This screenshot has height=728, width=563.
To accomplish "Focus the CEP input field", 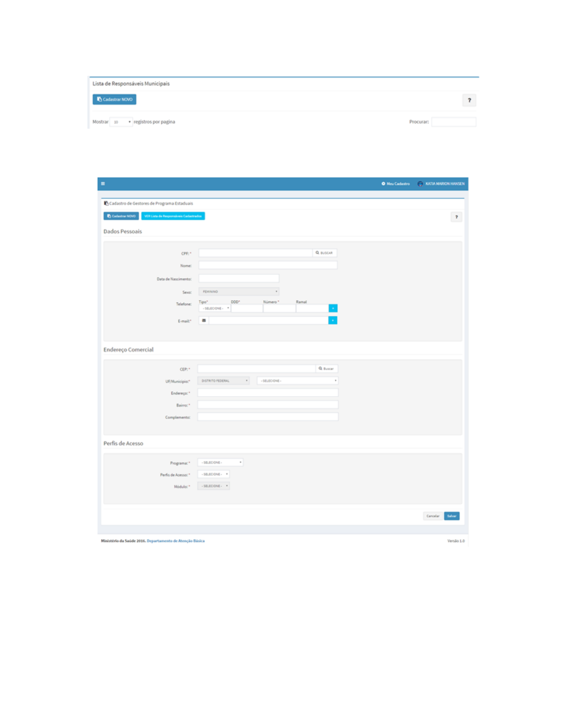I will tap(257, 369).
